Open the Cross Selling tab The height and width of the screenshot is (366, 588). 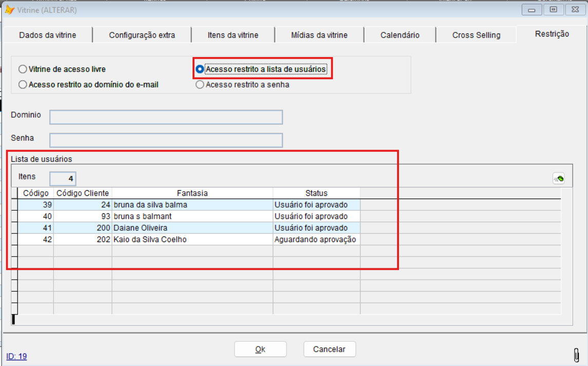point(476,35)
